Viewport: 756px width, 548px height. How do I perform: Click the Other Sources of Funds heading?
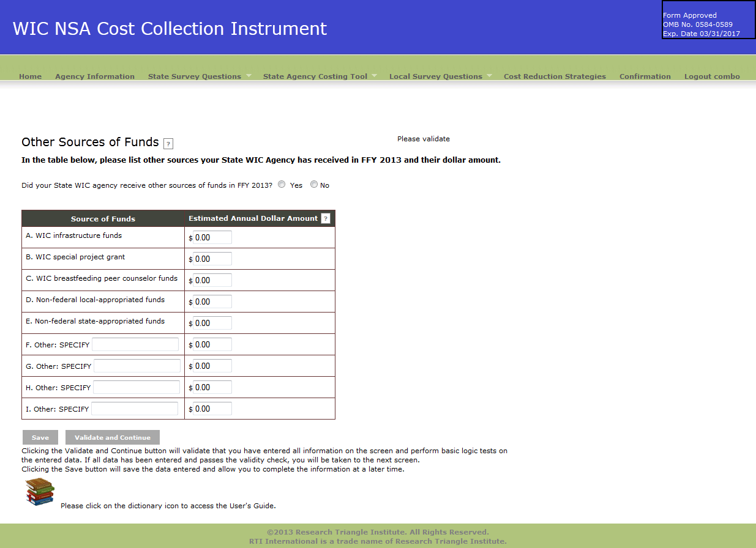[x=90, y=142]
